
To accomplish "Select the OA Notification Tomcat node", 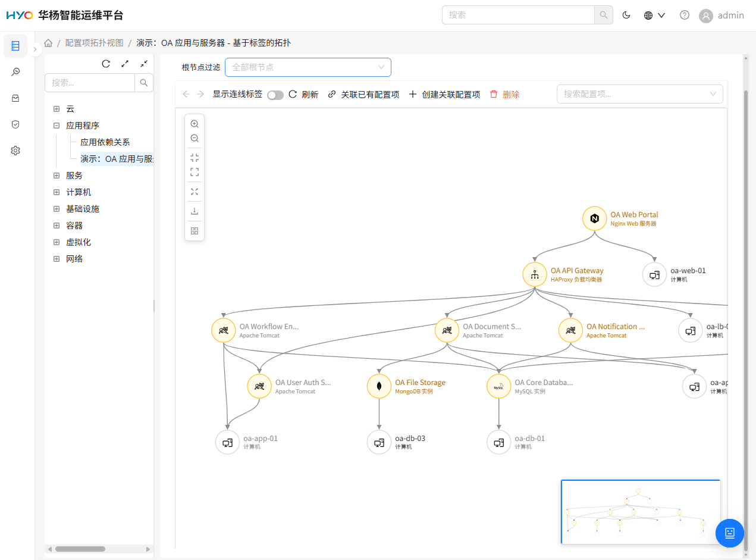I will (x=571, y=330).
